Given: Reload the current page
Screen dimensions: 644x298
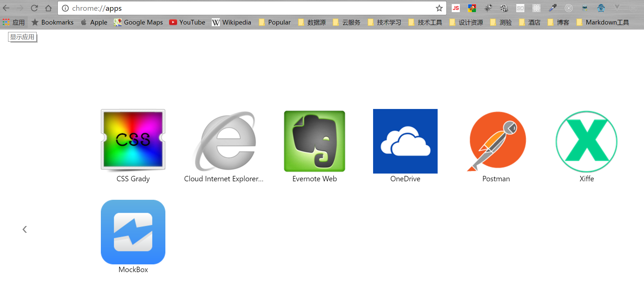Looking at the screenshot, I should click(34, 8).
